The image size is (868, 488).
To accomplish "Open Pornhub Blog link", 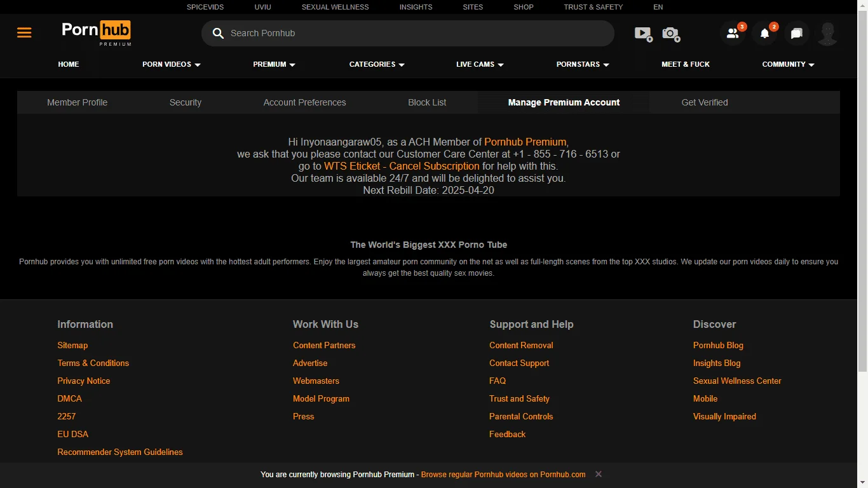I will point(718,345).
